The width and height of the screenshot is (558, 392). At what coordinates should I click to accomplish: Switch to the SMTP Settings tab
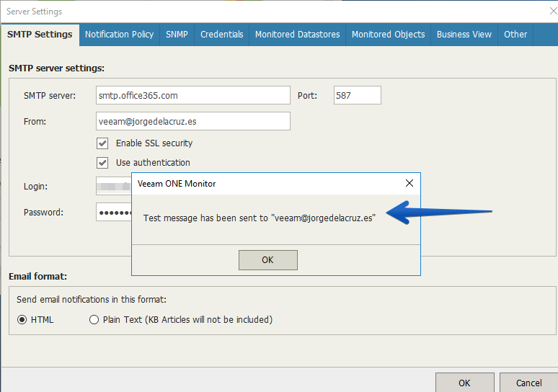point(40,35)
